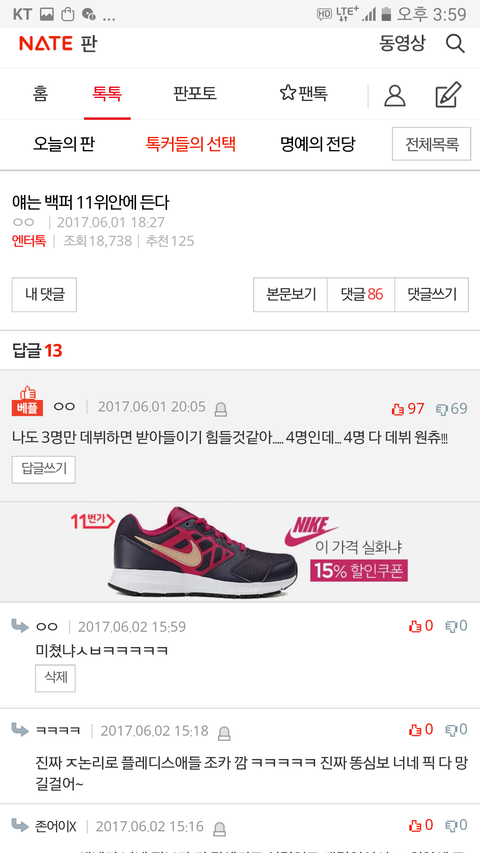Image resolution: width=480 pixels, height=853 pixels.
Task: Tap the report siren icon on best comment
Action: click(x=220, y=409)
